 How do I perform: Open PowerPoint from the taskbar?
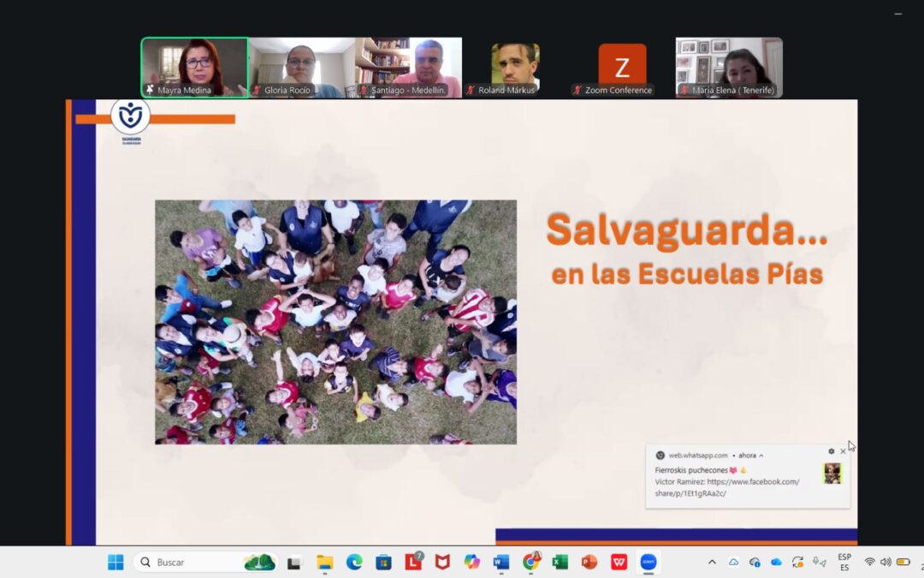(589, 562)
